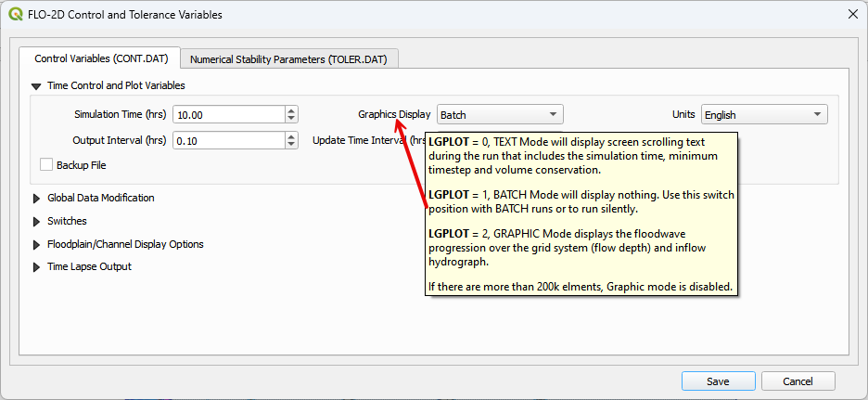Open the Units dropdown showing English
The height and width of the screenshot is (400, 868).
click(763, 115)
